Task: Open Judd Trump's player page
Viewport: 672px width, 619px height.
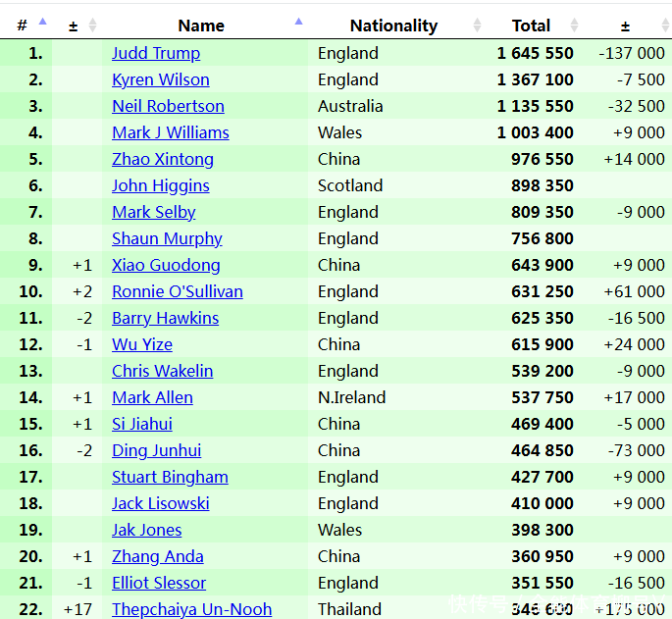Action: 156,53
